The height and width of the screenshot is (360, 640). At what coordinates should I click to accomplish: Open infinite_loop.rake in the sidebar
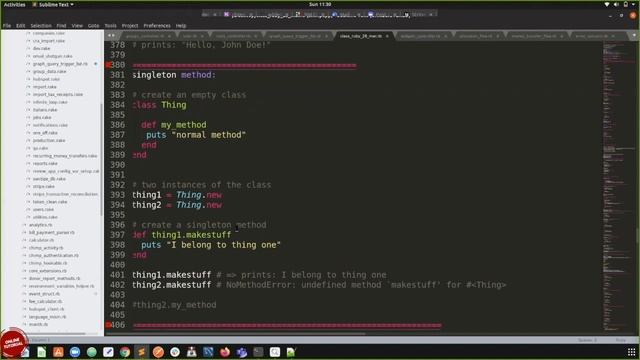pos(50,102)
